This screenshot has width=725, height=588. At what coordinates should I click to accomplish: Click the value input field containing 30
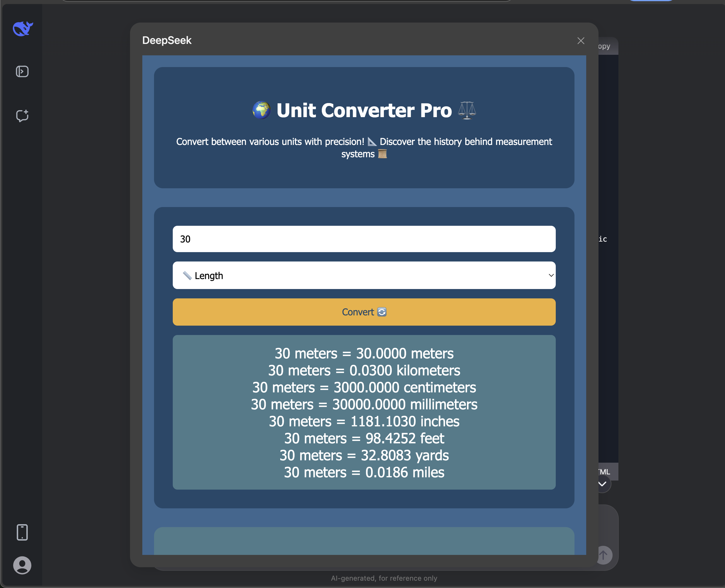point(364,239)
